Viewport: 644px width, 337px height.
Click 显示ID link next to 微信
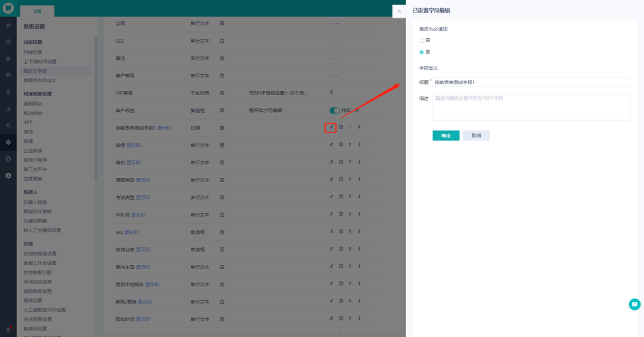point(133,145)
